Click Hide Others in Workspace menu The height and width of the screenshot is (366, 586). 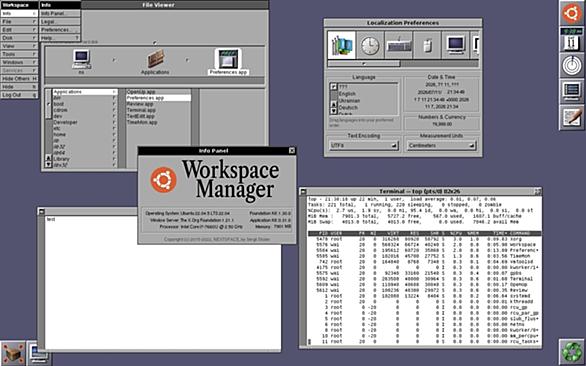[x=19, y=79]
